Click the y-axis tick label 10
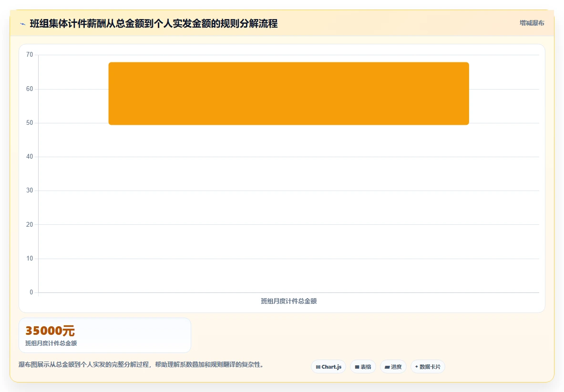 click(x=30, y=258)
